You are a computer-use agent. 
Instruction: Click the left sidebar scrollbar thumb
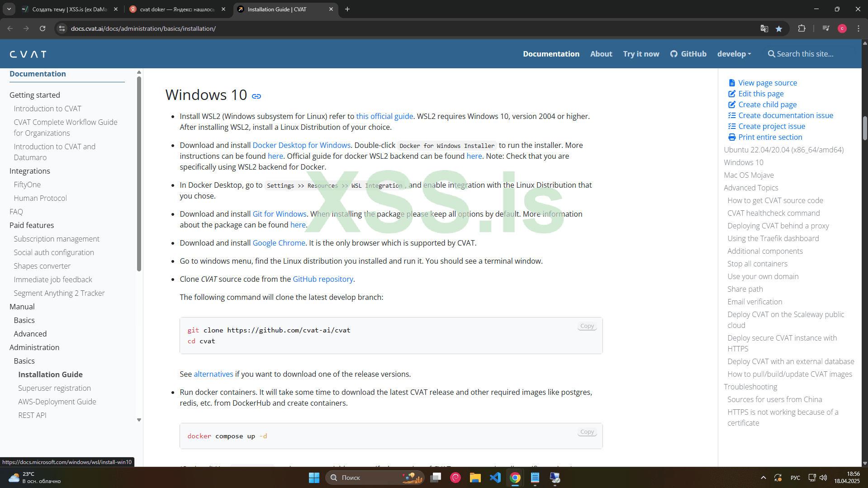(139, 174)
